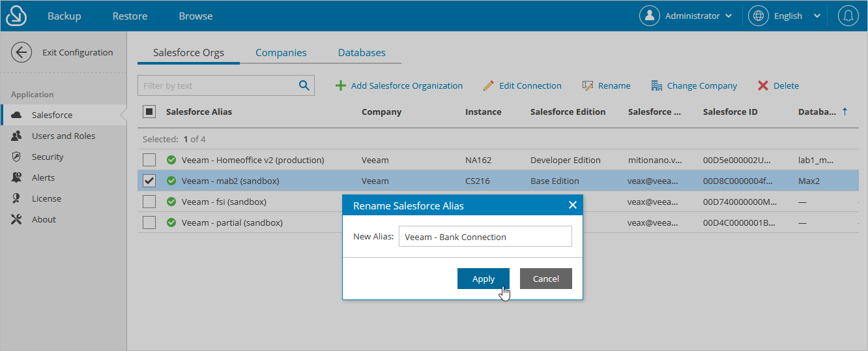Image resolution: width=868 pixels, height=351 pixels.
Task: Click Edit Connection
Action: [530, 85]
